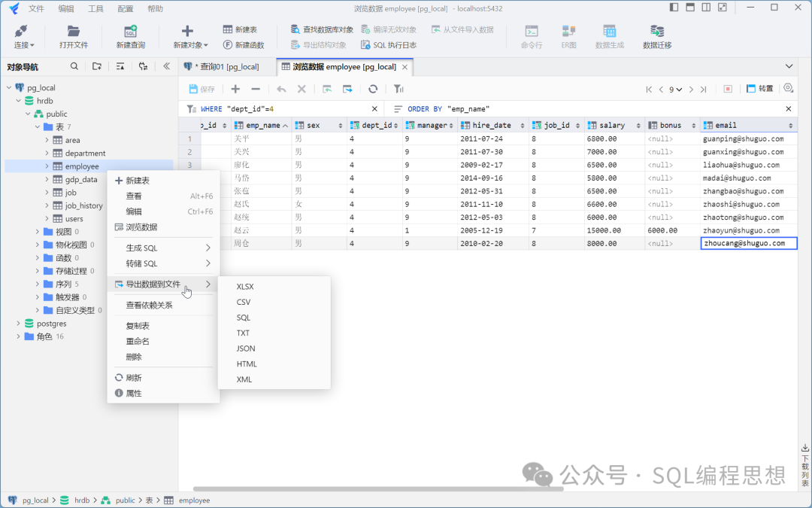This screenshot has width=812, height=508.
Task: Add a row with the plus icon
Action: point(235,89)
